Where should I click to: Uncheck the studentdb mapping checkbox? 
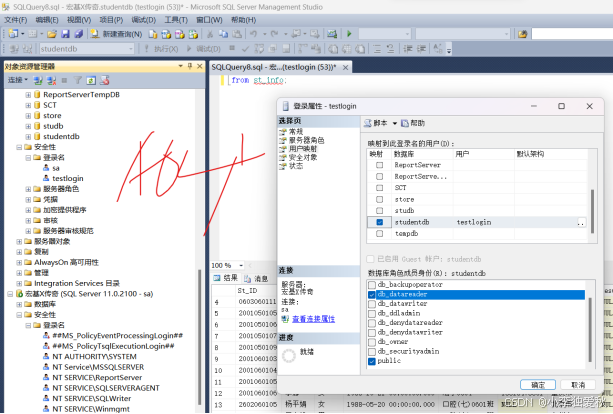click(x=379, y=222)
